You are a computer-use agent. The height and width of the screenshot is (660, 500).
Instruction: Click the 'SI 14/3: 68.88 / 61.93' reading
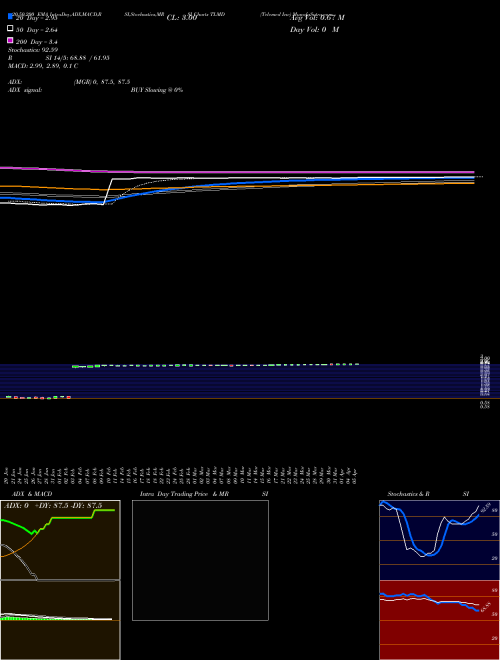pyautogui.click(x=77, y=58)
